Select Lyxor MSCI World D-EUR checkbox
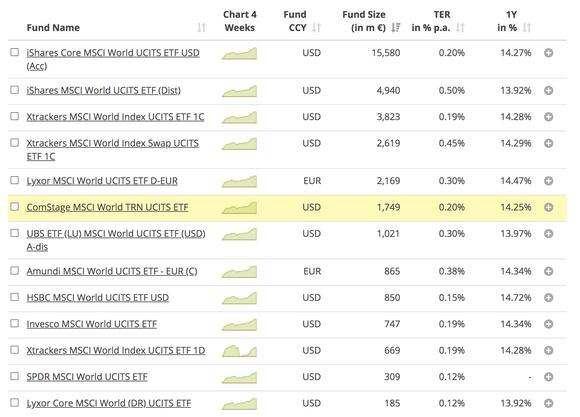 pos(14,180)
